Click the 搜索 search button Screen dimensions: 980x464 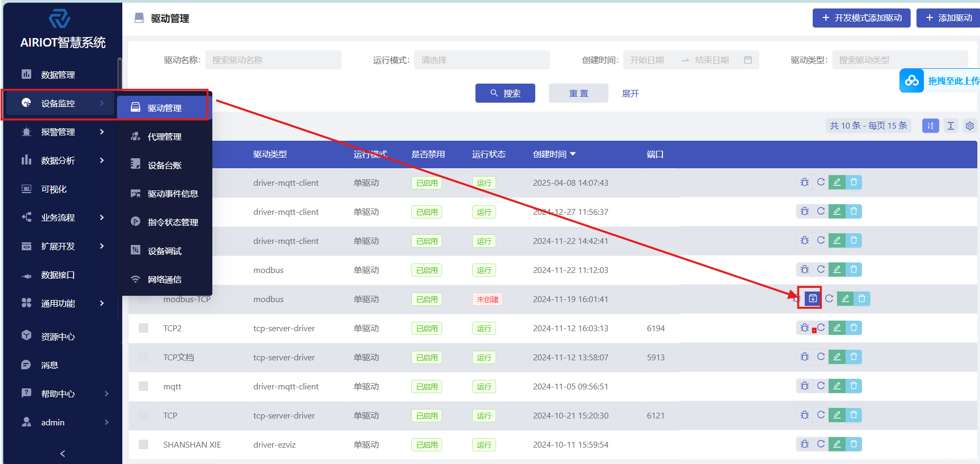click(x=505, y=93)
